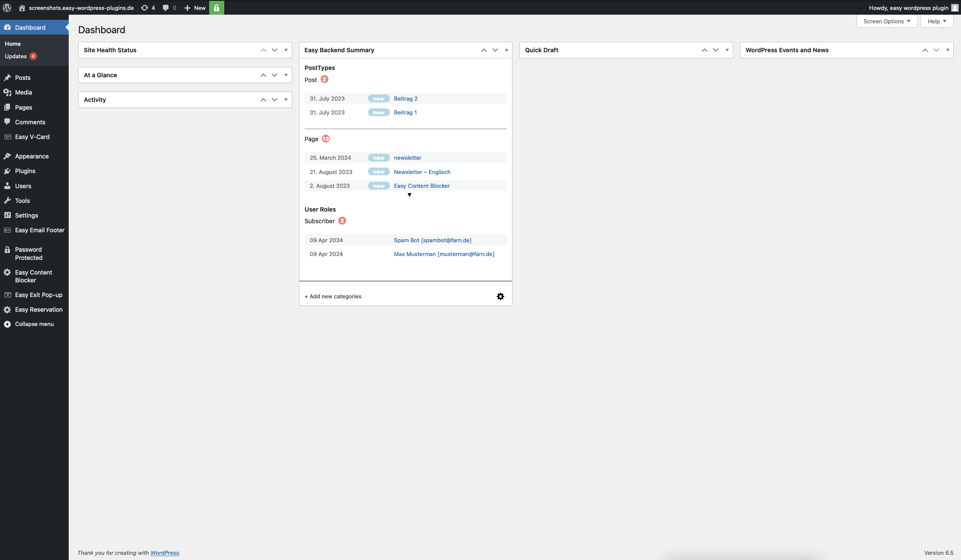Toggle the At a Glance panel
Screen dimensions: 961x560
pyautogui.click(x=286, y=75)
